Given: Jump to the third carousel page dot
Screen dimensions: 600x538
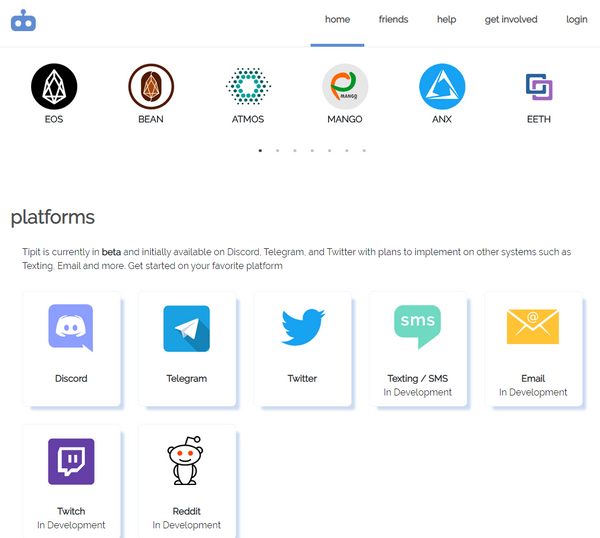Looking at the screenshot, I should [x=295, y=150].
